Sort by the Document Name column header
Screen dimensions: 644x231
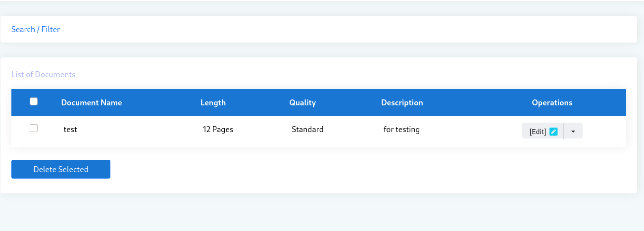[92, 103]
